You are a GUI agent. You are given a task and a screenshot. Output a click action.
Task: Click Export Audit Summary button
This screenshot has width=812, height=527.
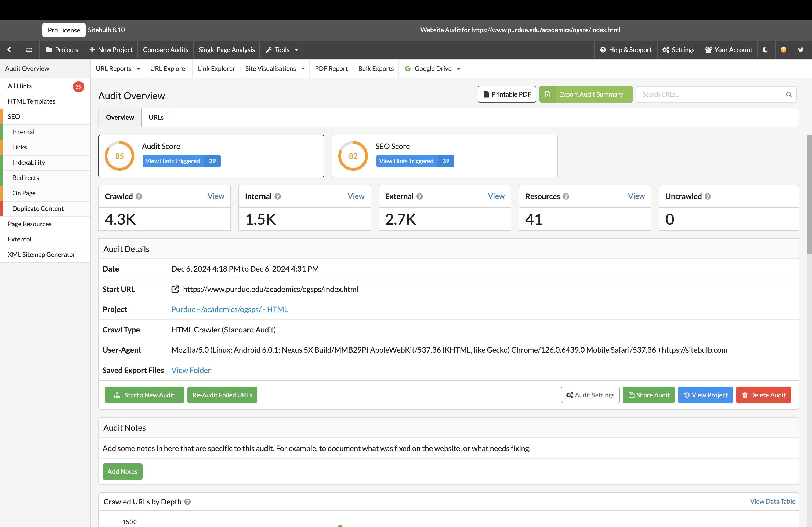pos(586,94)
